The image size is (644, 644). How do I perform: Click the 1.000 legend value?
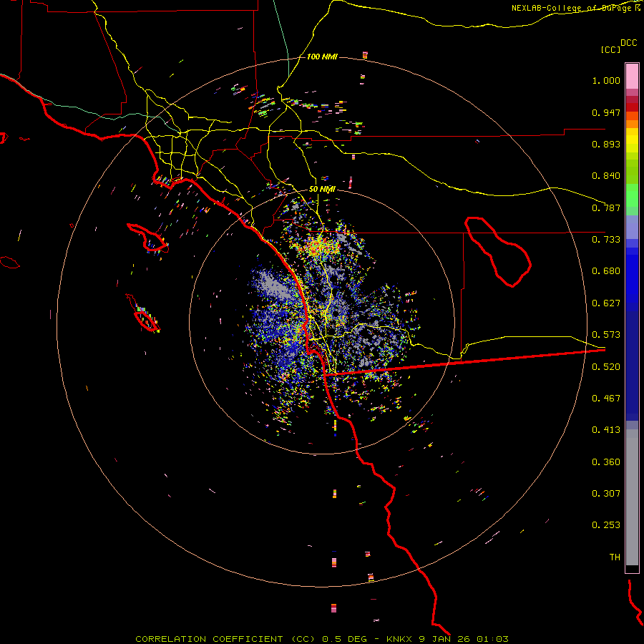[606, 80]
